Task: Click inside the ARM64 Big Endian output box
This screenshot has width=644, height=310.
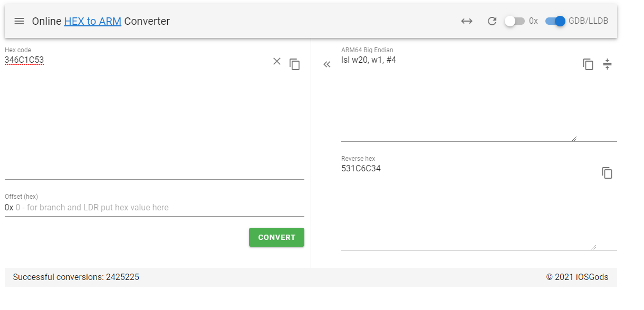Action: 459,98
